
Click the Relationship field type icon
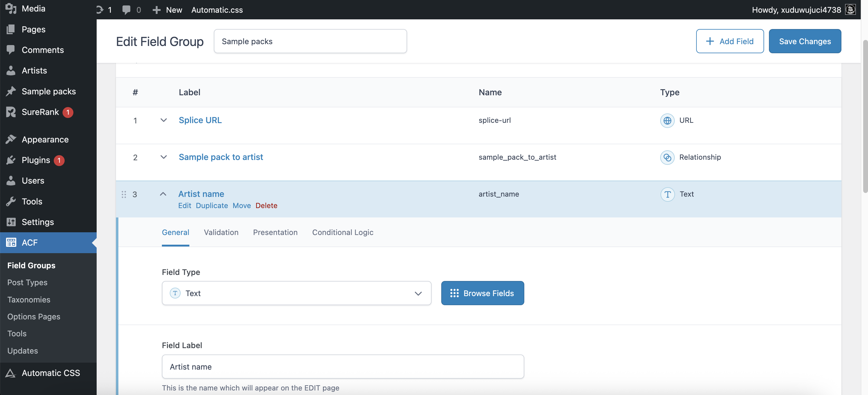point(667,157)
